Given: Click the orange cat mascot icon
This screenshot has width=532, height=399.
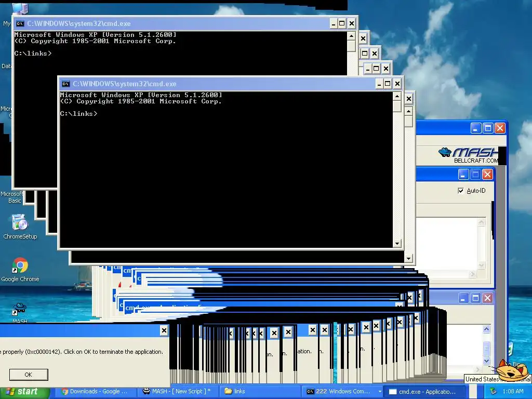Looking at the screenshot, I should [x=512, y=370].
